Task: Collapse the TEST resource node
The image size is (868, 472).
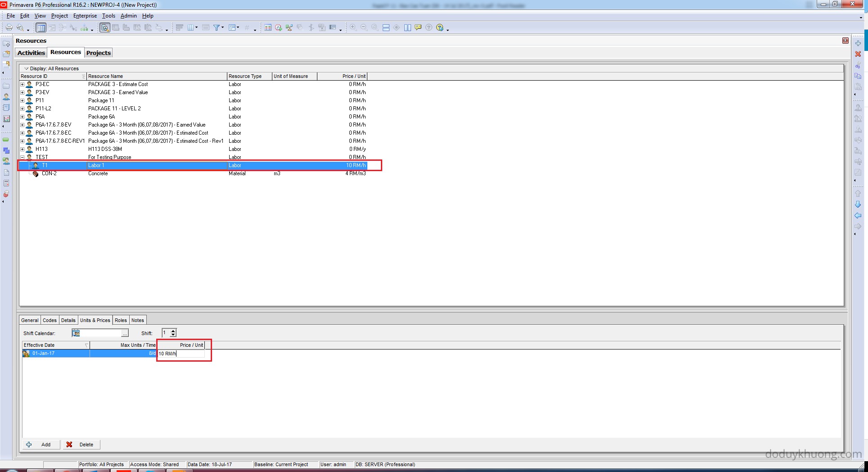Action: click(x=22, y=157)
